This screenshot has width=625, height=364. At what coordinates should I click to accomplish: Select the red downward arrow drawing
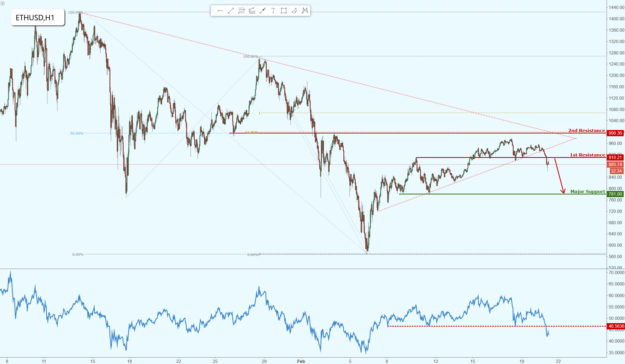[560, 176]
